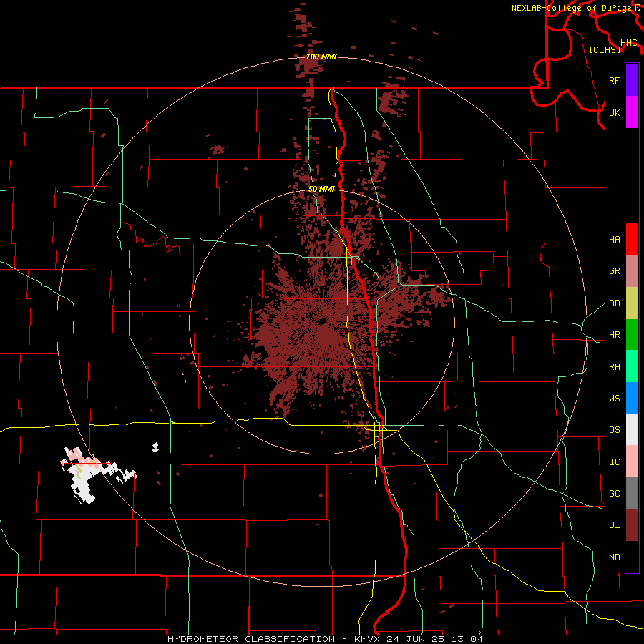Click the HR green legend swatch
The image size is (644, 644).
pyautogui.click(x=632, y=335)
